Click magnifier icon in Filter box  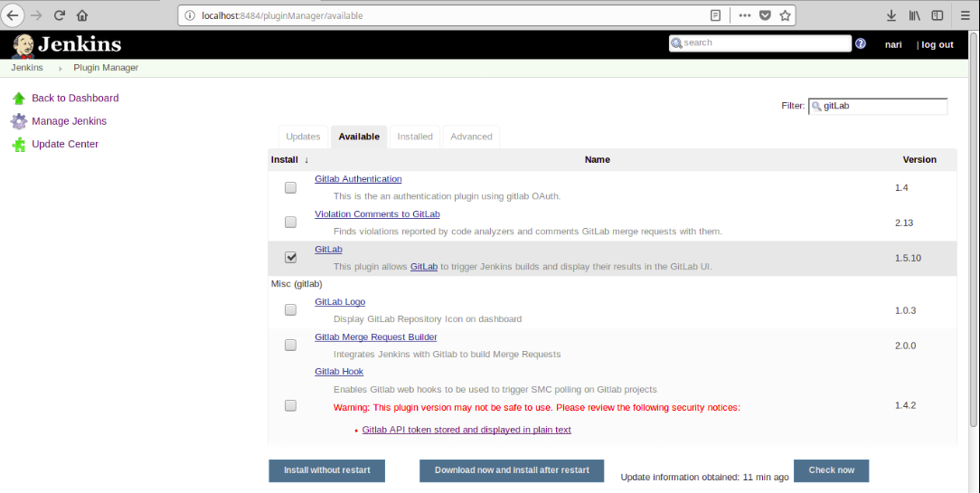point(816,107)
